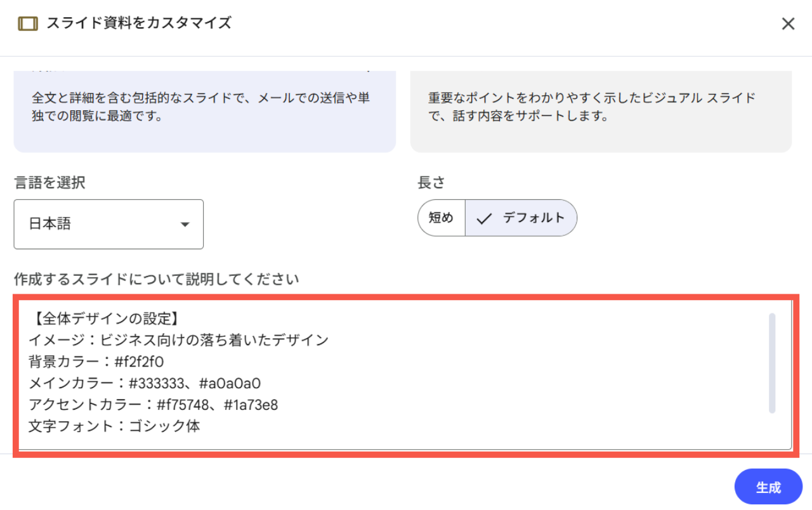Click the 長さ label
Image resolution: width=812 pixels, height=510 pixels.
pos(431,183)
